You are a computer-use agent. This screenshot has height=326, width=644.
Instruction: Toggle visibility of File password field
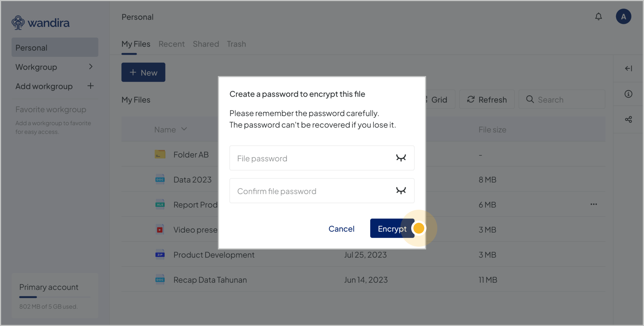(401, 158)
